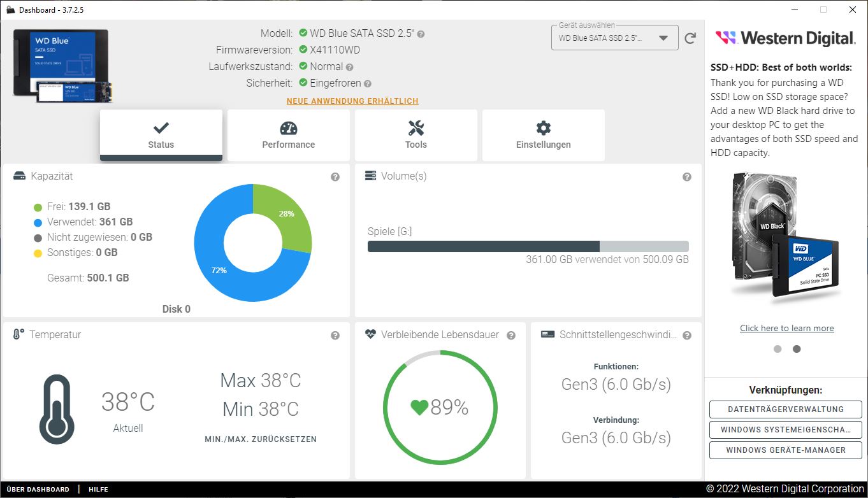Open Windows Systemeigenschaften shortcut

pyautogui.click(x=786, y=430)
